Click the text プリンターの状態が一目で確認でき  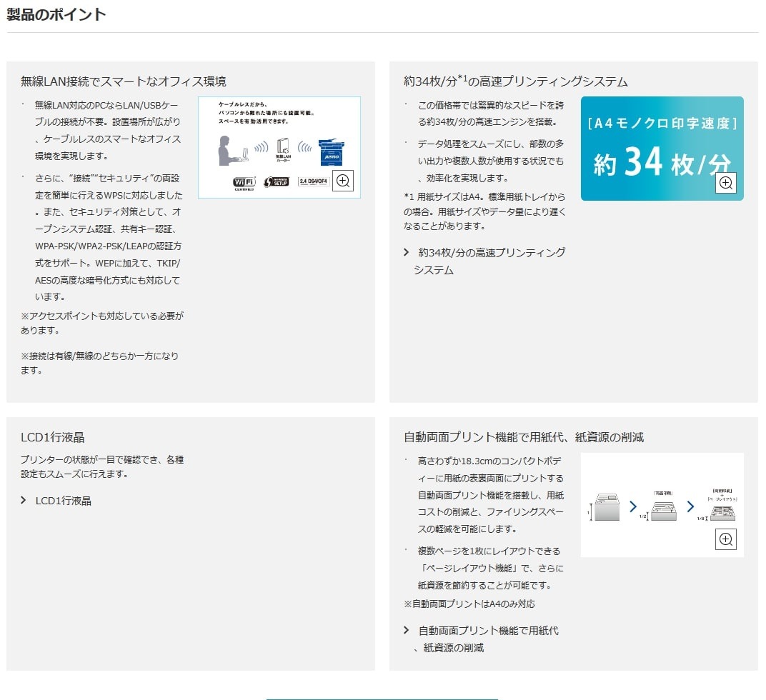point(102,466)
